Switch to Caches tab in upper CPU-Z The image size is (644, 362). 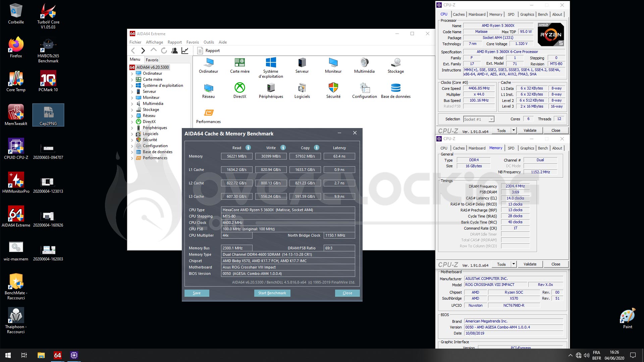point(459,14)
